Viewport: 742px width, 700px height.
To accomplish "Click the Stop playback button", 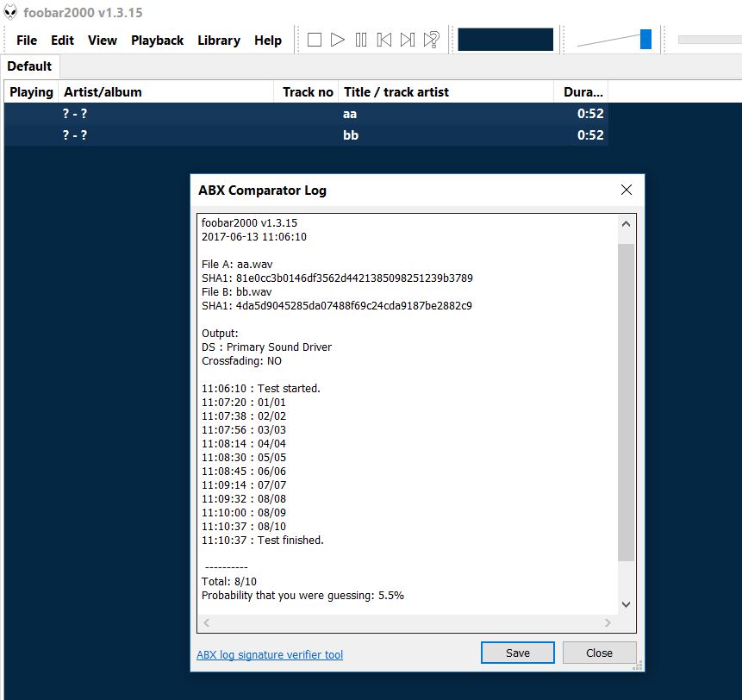I will click(315, 40).
